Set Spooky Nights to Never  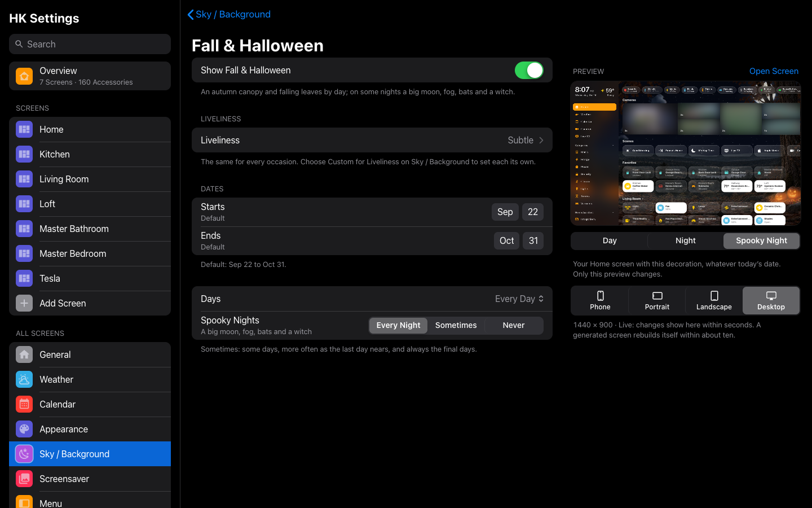[514, 325]
